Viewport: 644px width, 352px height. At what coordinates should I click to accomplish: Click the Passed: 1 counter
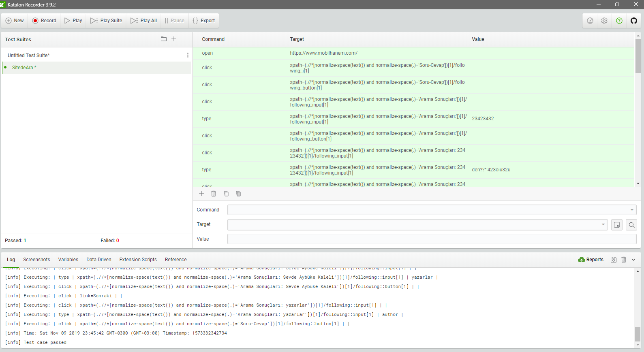[15, 241]
